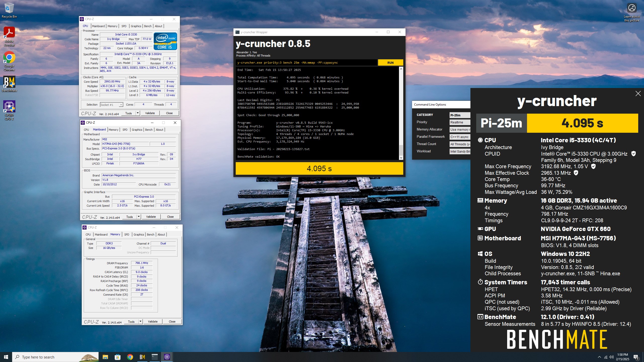Click the Max Core Frequency verified shield
Screen dimensions: 644x362
[593, 166]
